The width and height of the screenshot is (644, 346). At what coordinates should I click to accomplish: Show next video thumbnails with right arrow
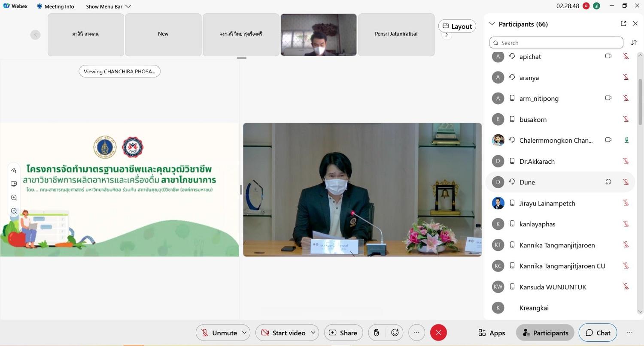(447, 35)
